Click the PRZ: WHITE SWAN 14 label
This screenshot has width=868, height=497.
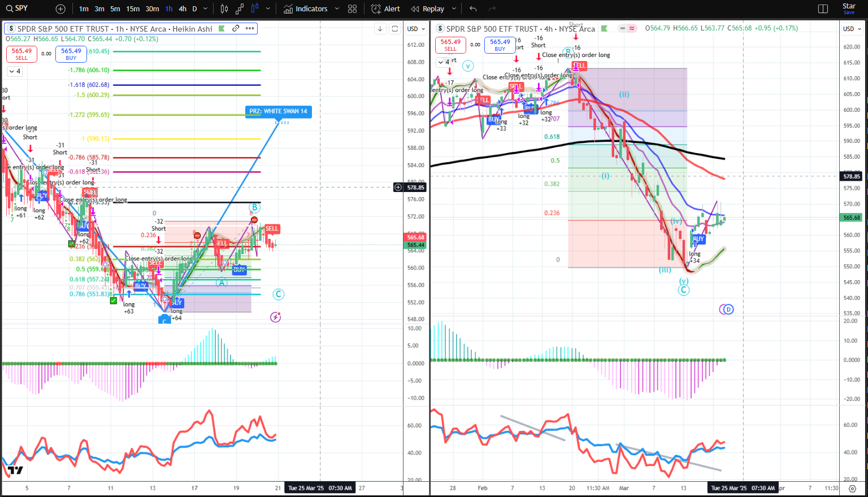tap(279, 111)
